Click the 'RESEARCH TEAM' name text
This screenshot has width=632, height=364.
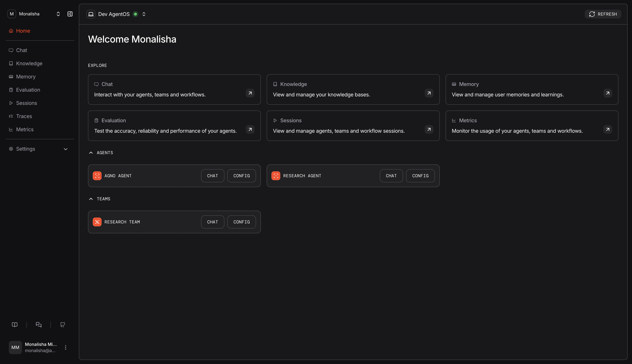[122, 222]
